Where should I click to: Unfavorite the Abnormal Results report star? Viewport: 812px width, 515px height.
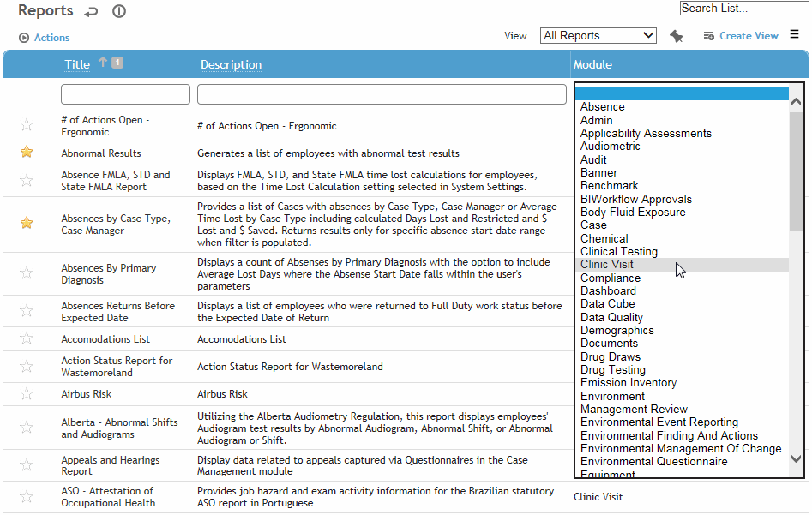pyautogui.click(x=27, y=152)
